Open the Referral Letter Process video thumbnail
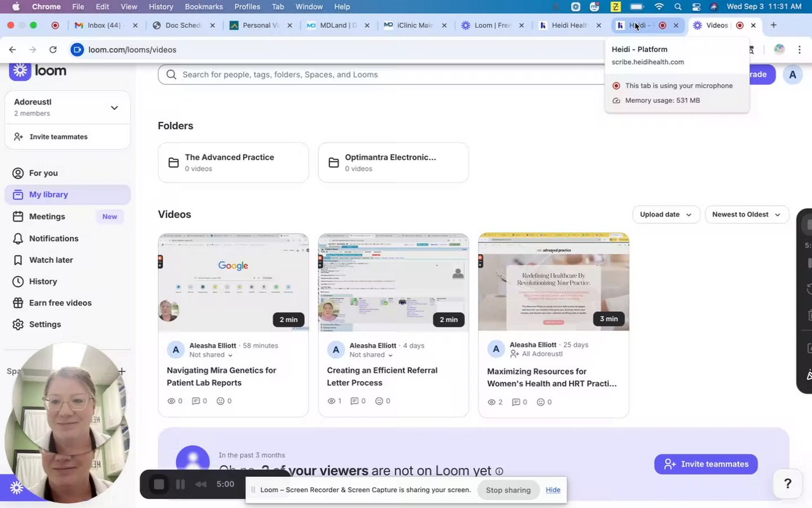Screen dimensions: 812x508 pos(393,282)
